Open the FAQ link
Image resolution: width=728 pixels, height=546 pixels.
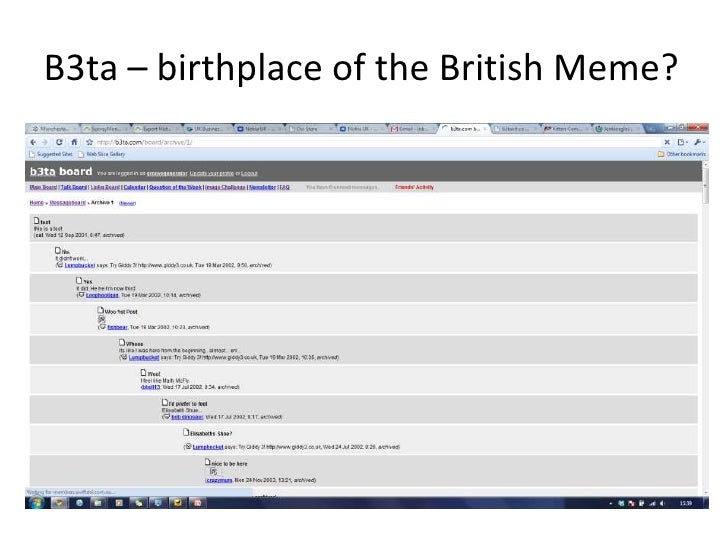click(x=284, y=187)
